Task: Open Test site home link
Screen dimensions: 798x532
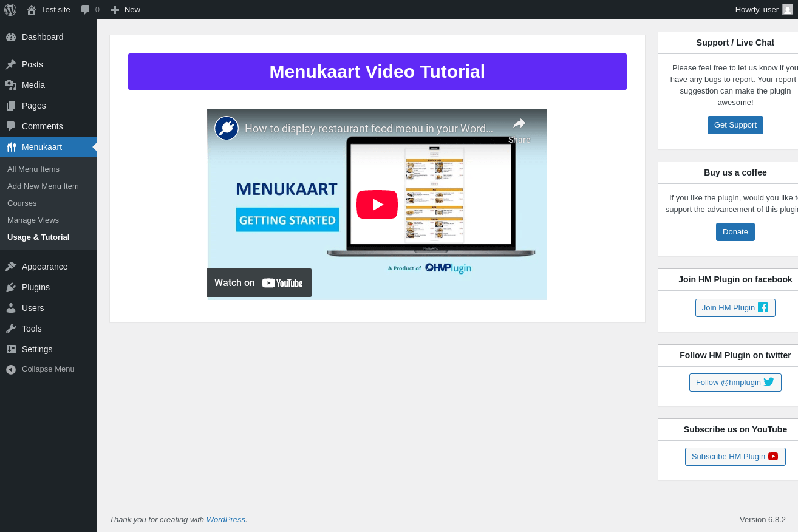Action: tap(49, 10)
